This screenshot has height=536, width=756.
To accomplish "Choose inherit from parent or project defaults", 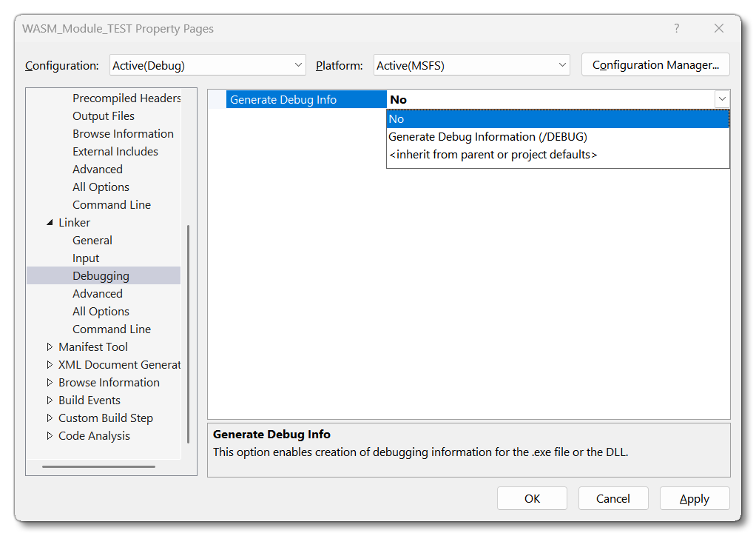I will [x=493, y=155].
